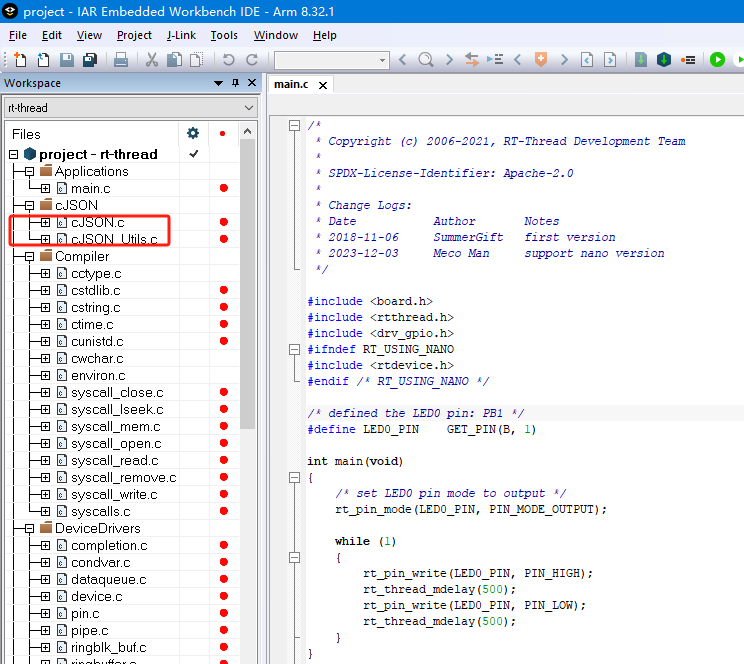This screenshot has height=664, width=744.
Task: Open the Window menu
Action: (276, 35)
